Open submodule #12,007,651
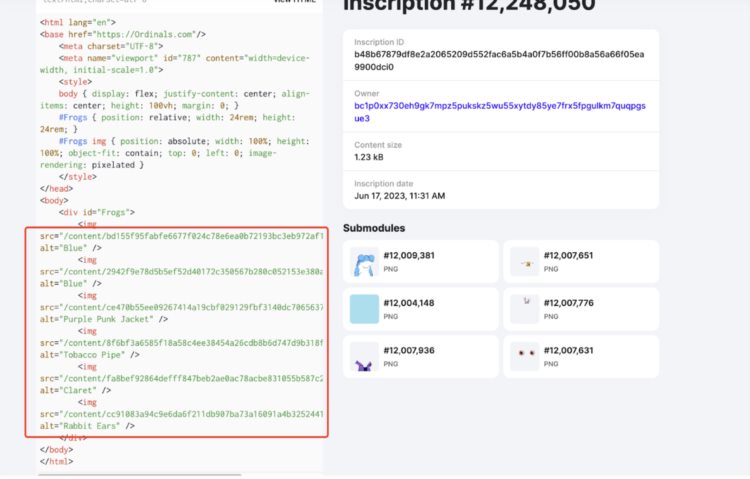This screenshot has width=750, height=479. click(568, 256)
